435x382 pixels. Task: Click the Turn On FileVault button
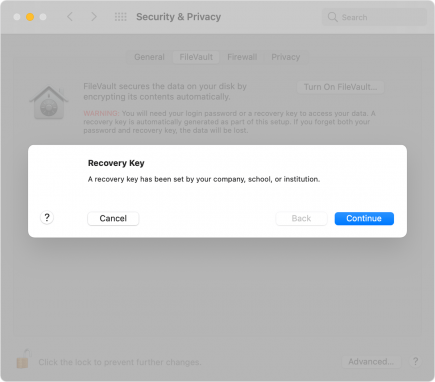(340, 87)
